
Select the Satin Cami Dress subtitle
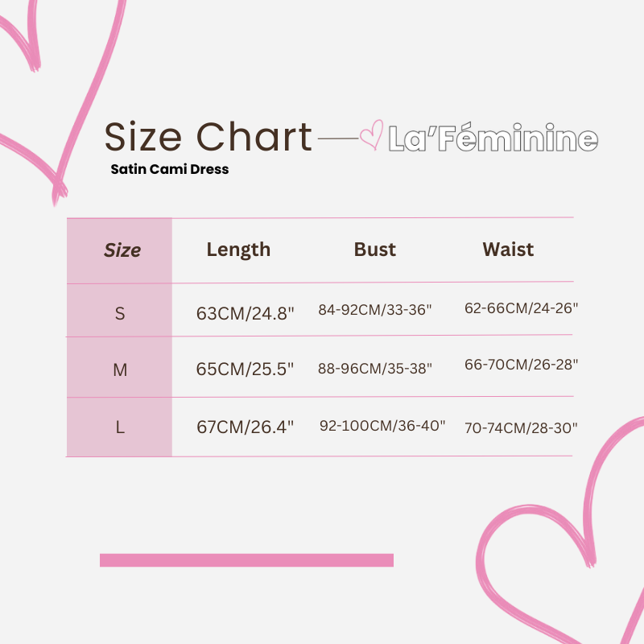[170, 170]
